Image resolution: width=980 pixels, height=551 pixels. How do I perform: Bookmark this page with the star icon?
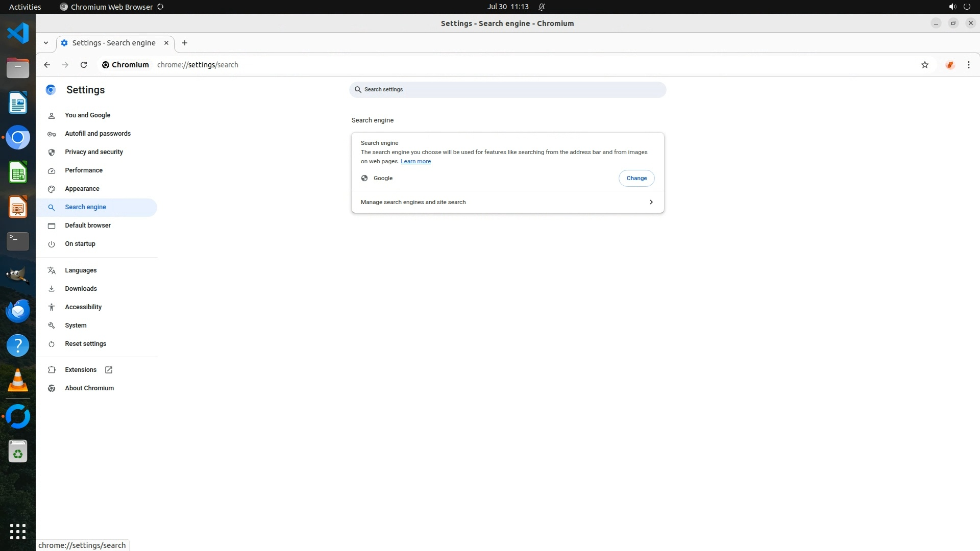(x=924, y=65)
